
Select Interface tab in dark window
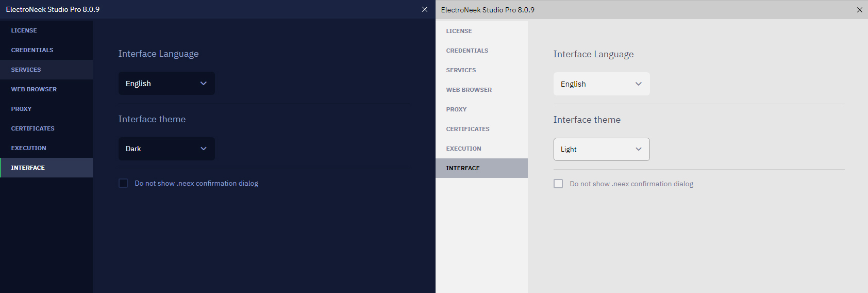[x=46, y=168]
